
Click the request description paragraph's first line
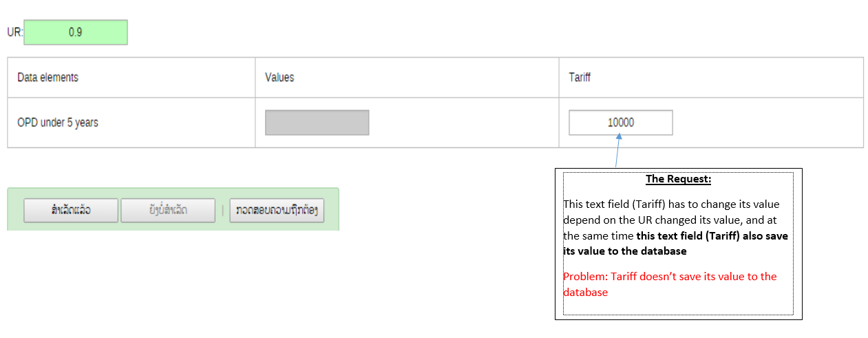[x=680, y=204]
